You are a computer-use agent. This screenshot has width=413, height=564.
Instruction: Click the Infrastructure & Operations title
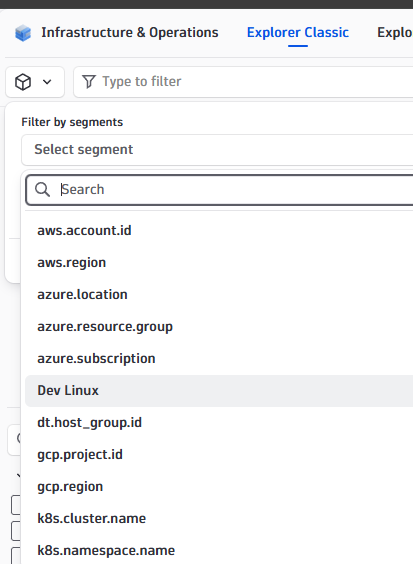tap(130, 33)
